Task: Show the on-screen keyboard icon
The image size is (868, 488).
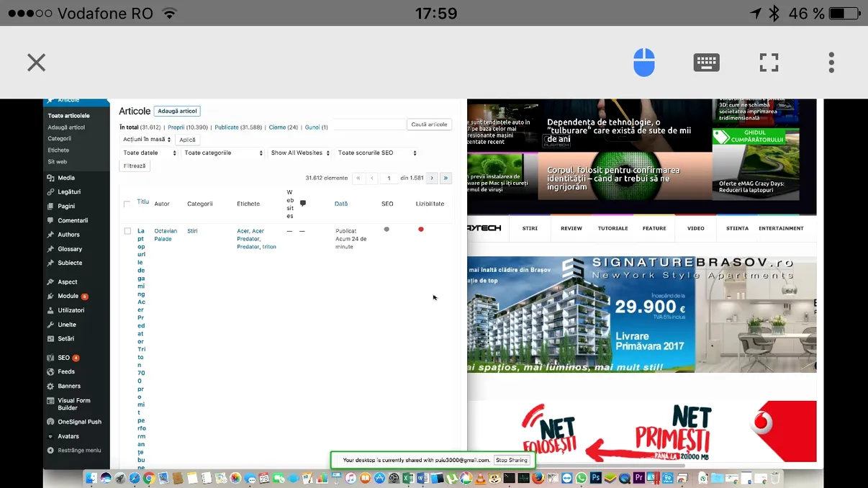Action: (x=707, y=63)
